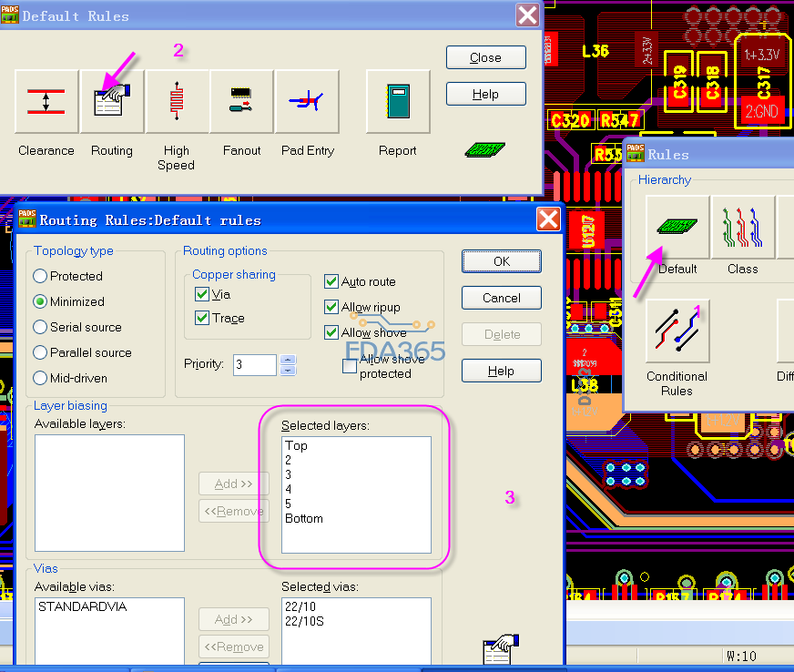Click PADS icon in Routing Rules title bar
The height and width of the screenshot is (672, 794).
tap(26, 219)
